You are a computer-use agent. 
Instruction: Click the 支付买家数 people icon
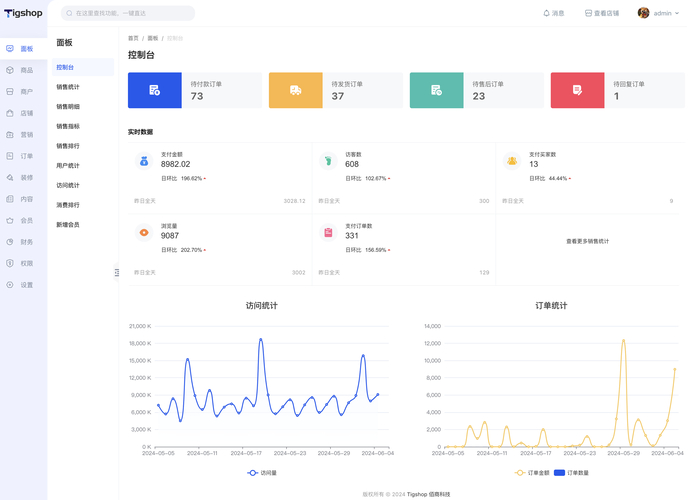pyautogui.click(x=512, y=161)
